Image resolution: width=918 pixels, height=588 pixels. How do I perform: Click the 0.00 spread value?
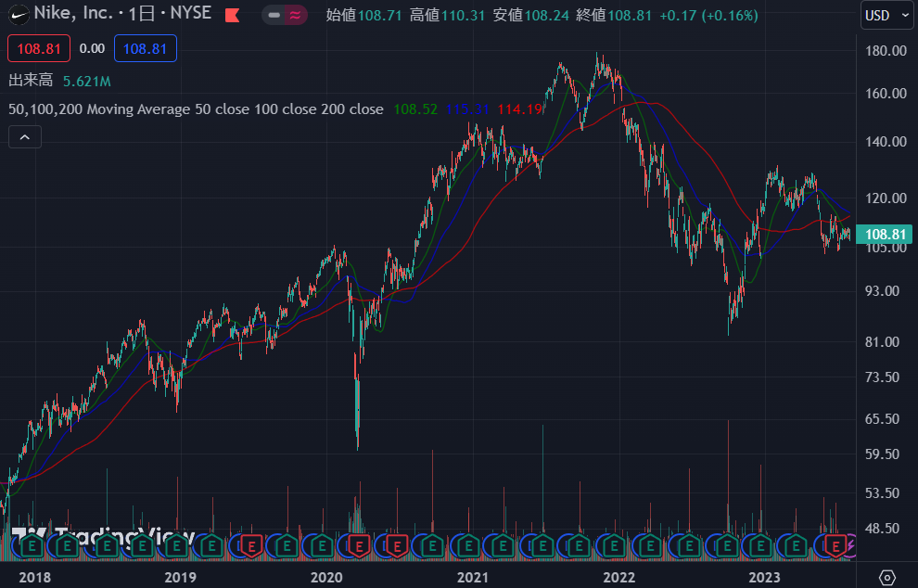(92, 48)
